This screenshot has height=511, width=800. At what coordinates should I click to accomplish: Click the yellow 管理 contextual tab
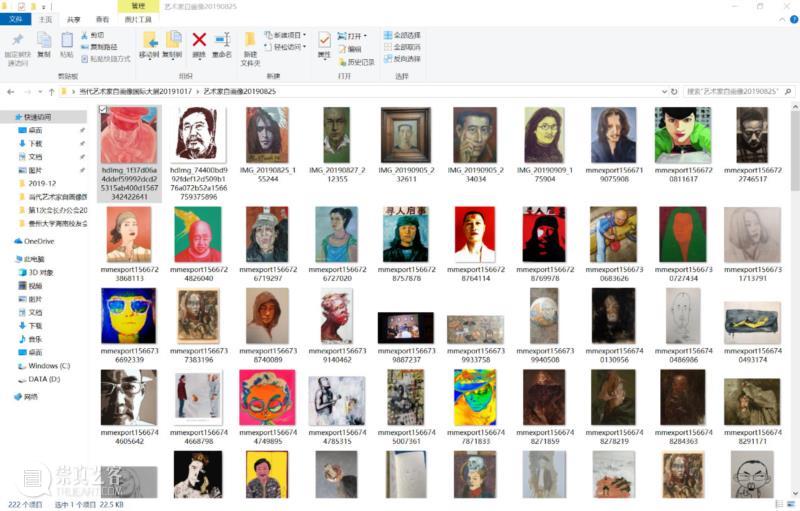[138, 6]
